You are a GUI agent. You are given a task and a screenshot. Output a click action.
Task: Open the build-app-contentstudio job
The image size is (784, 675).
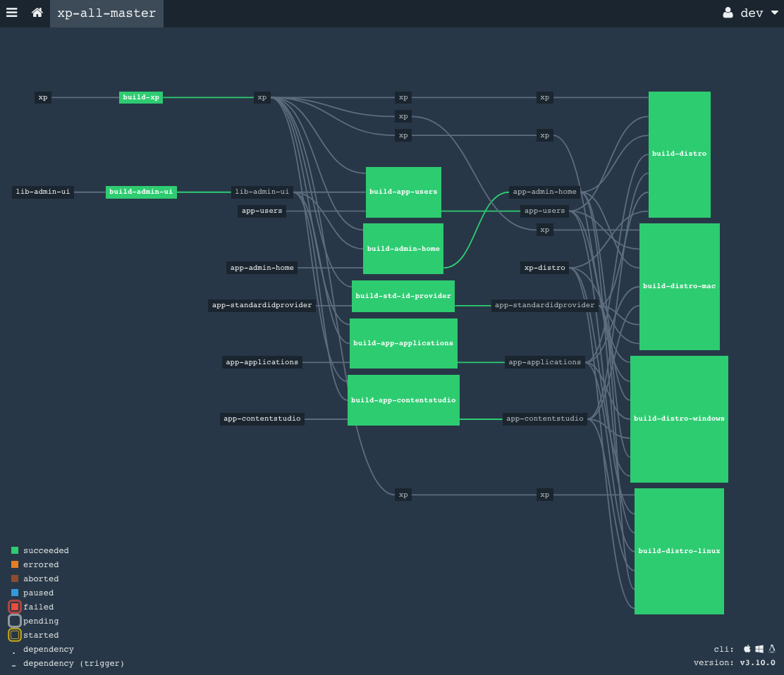[403, 400]
